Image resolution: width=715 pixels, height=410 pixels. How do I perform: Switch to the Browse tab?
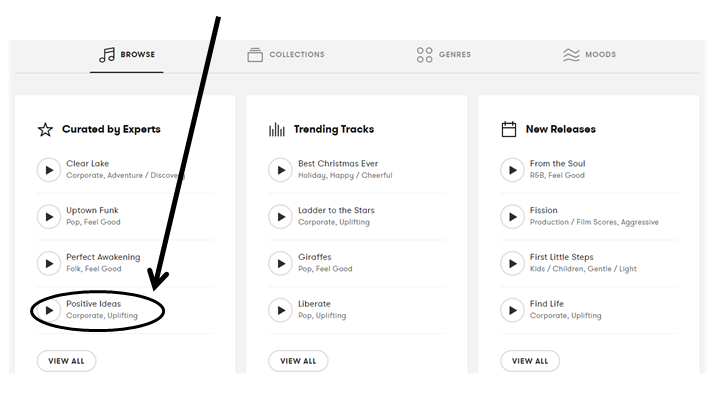tap(127, 55)
